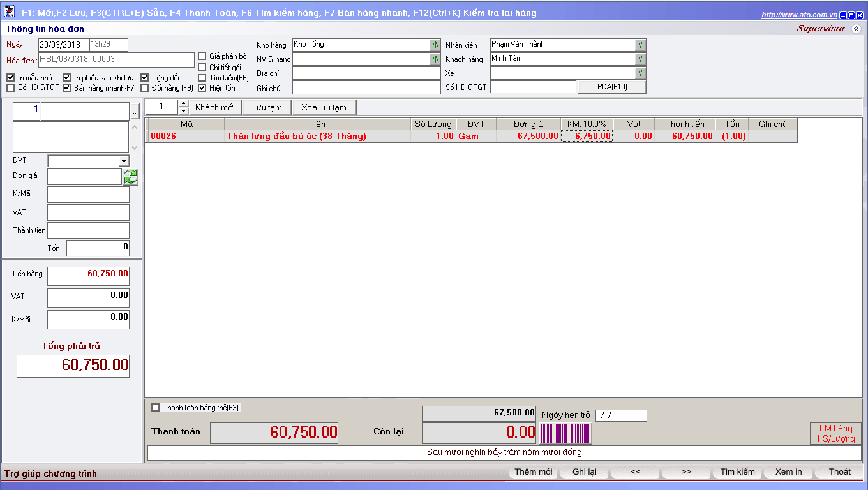The height and width of the screenshot is (490, 868).
Task: Click the green lookup icon for Khách hàng
Action: (641, 59)
